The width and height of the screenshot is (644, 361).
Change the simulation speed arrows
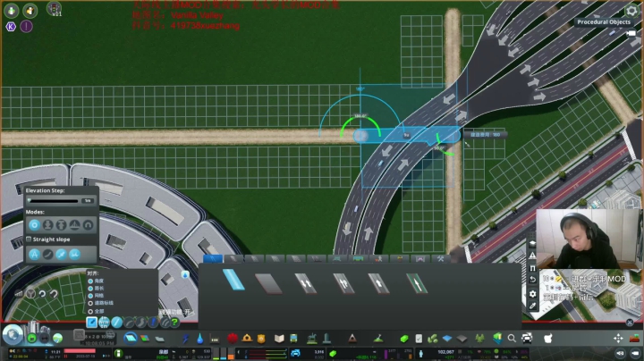106,356
